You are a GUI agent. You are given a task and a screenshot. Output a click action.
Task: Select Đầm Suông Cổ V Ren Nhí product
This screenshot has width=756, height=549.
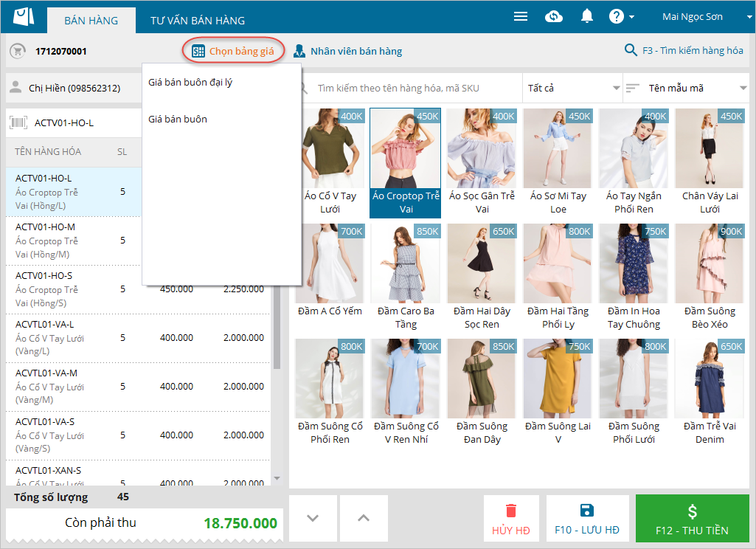click(406, 393)
